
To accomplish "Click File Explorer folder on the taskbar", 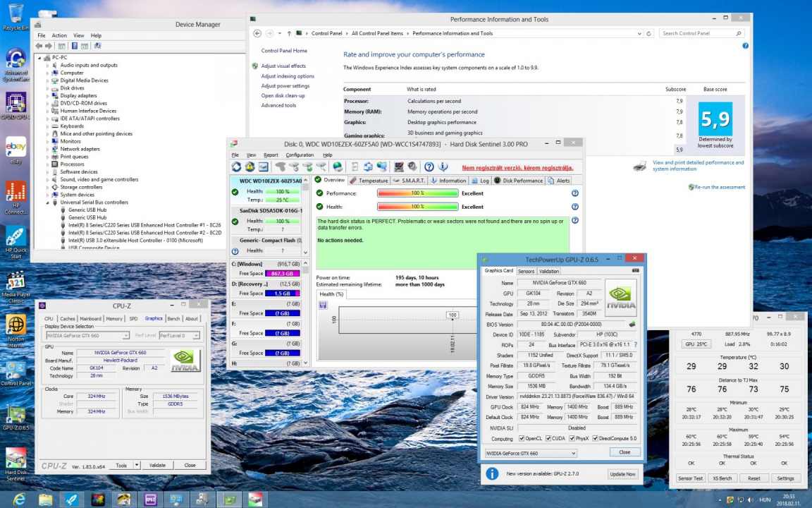I will [x=46, y=500].
